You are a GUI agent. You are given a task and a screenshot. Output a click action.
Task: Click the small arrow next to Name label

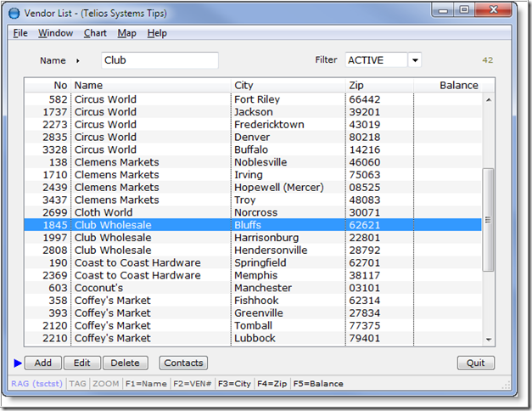78,61
